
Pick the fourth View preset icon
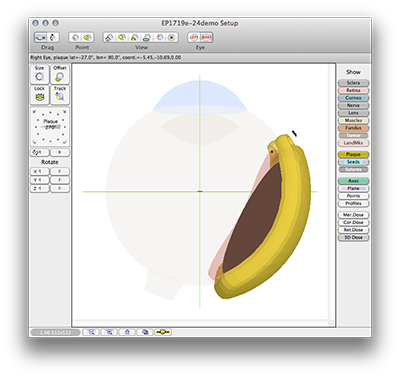(147, 37)
